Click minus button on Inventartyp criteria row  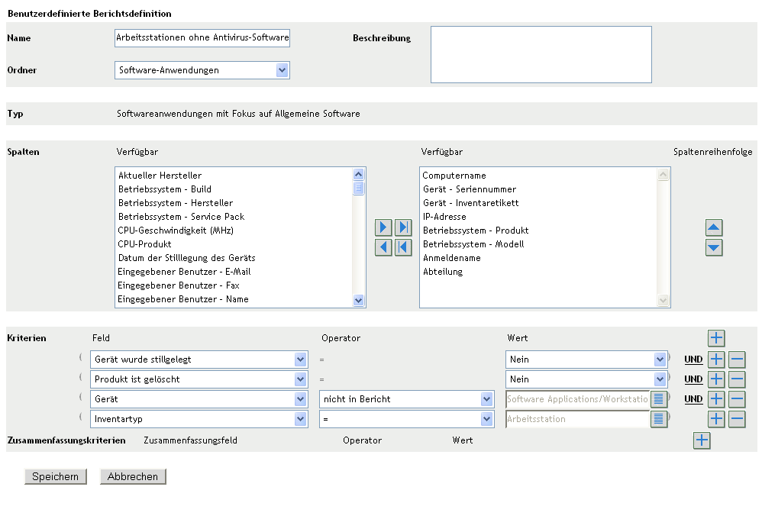pos(737,419)
